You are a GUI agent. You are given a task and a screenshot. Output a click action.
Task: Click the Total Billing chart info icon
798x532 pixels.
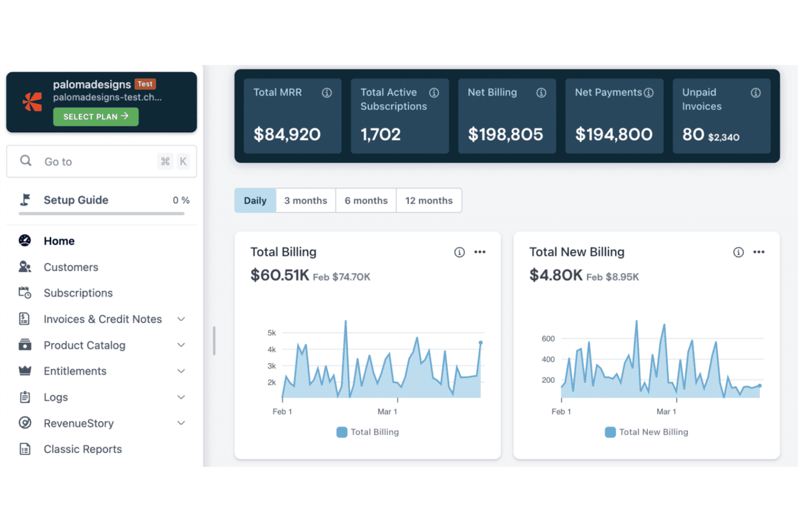pyautogui.click(x=459, y=252)
